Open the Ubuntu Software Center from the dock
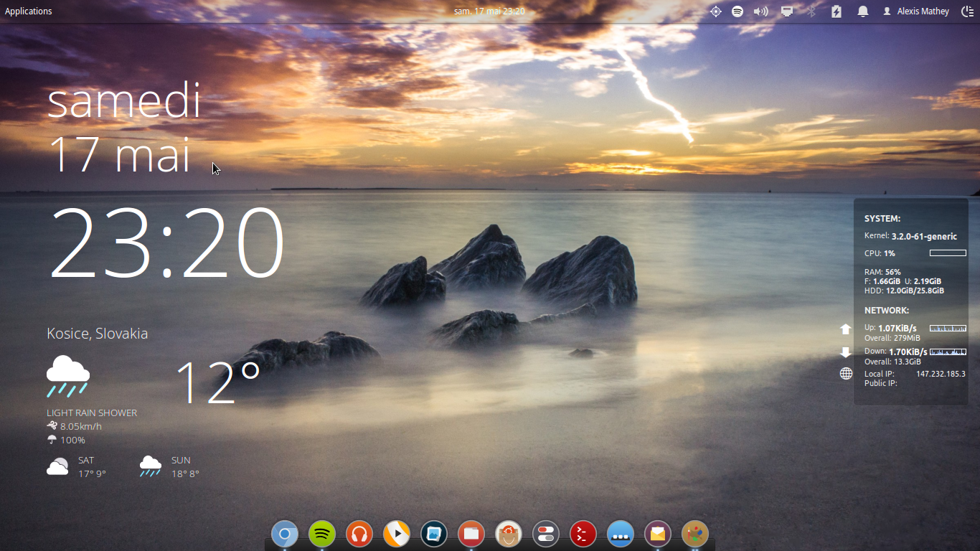Screen dimensions: 980x551 509,534
